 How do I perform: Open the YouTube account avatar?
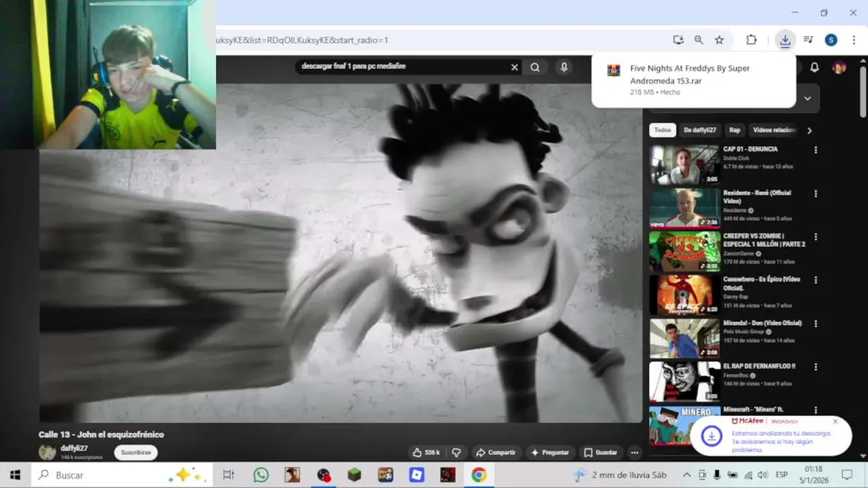click(839, 67)
